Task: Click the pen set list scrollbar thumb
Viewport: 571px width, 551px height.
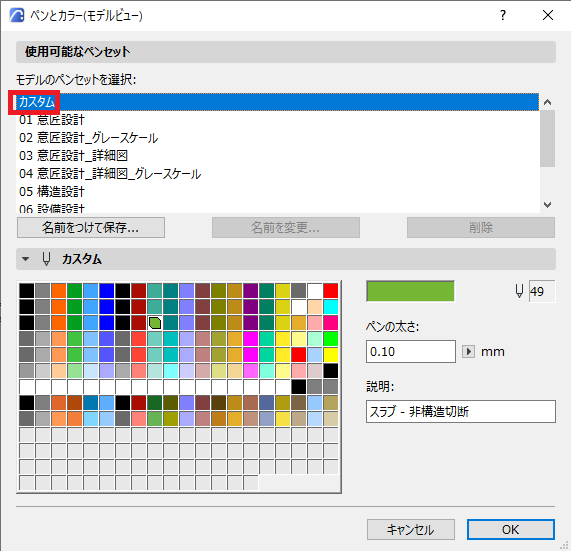Action: pyautogui.click(x=547, y=138)
